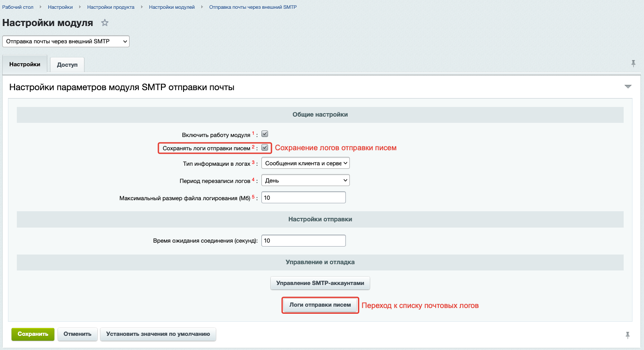The image size is (644, 350).
Task: Open 'Управление SMTP-аккаунтами' button
Action: (320, 283)
